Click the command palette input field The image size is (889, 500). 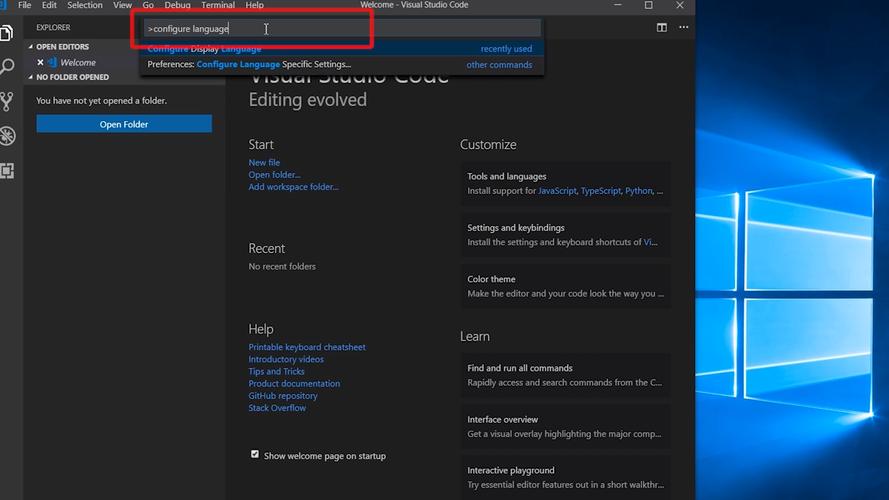(342, 28)
